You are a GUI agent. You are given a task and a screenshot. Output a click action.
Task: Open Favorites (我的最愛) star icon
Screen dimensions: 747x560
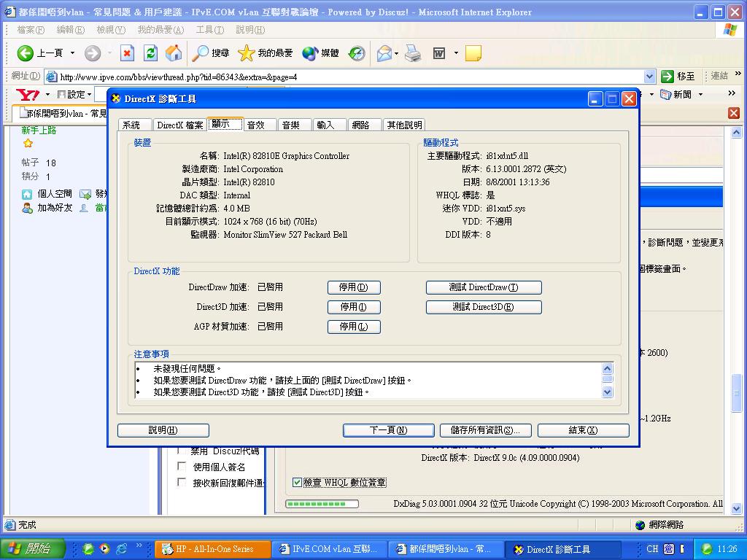point(247,52)
